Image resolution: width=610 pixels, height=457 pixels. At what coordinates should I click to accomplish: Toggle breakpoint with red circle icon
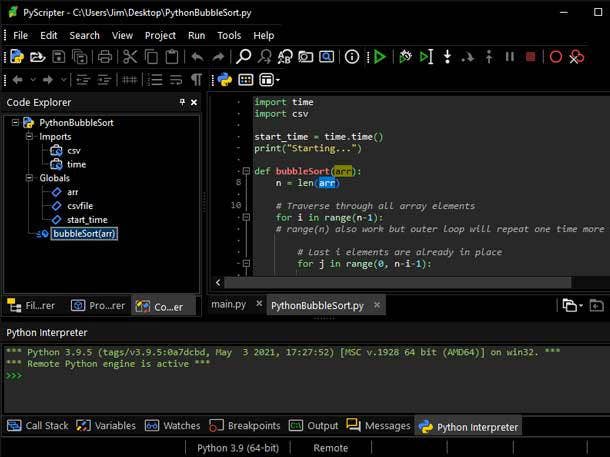(x=556, y=57)
